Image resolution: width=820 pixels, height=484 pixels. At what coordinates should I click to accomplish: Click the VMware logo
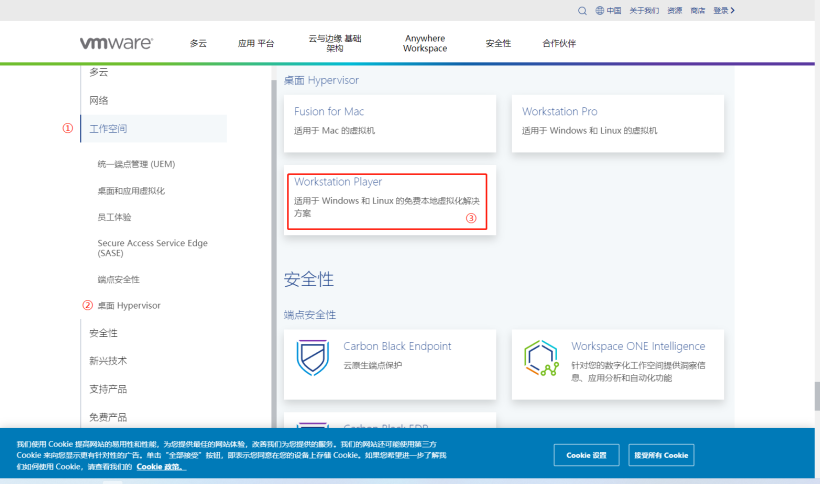tap(116, 43)
